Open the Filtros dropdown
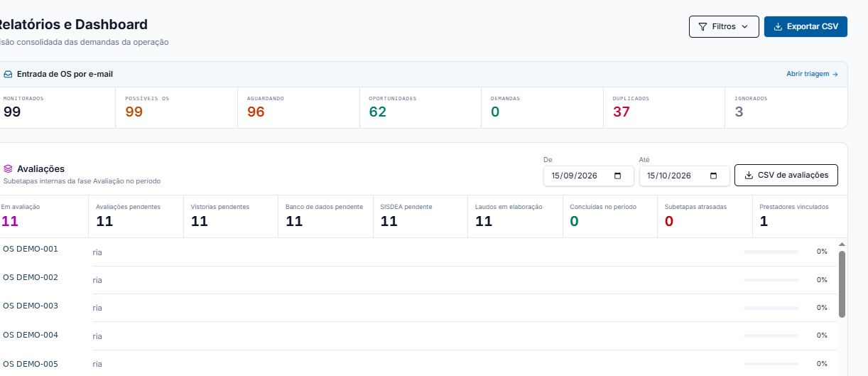The image size is (868, 376). [x=724, y=26]
